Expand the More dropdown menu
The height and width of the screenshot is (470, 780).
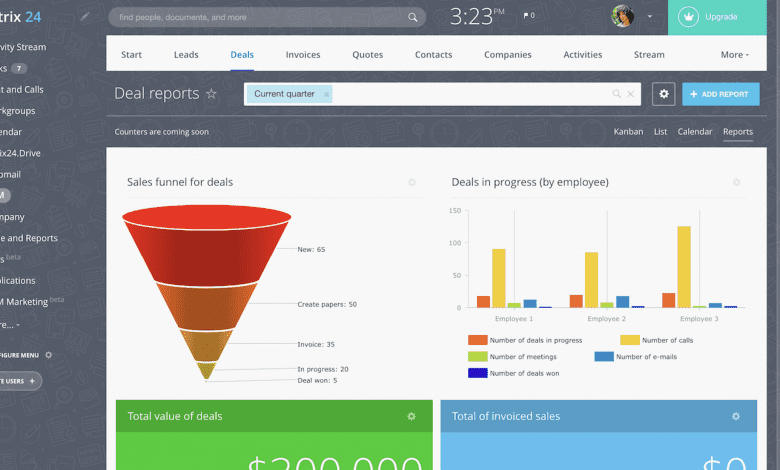pos(734,55)
